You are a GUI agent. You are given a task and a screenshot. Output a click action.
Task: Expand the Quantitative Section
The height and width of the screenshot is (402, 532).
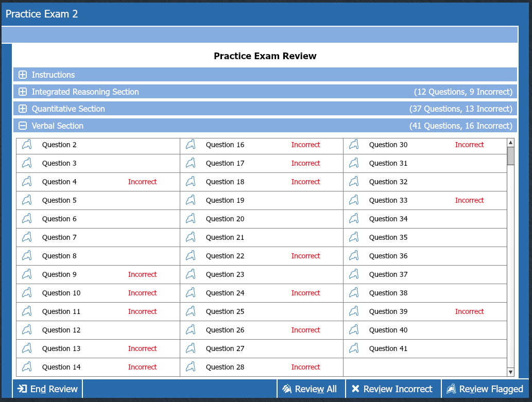(x=23, y=109)
